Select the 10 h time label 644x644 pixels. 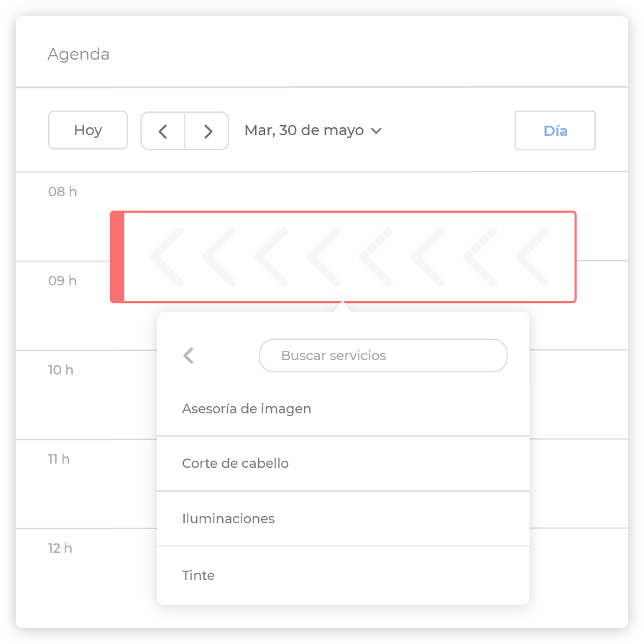click(61, 370)
